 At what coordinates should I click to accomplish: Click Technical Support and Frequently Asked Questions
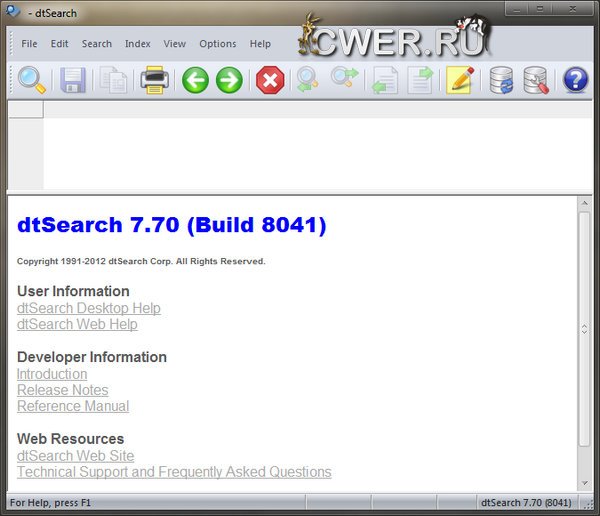[x=174, y=472]
